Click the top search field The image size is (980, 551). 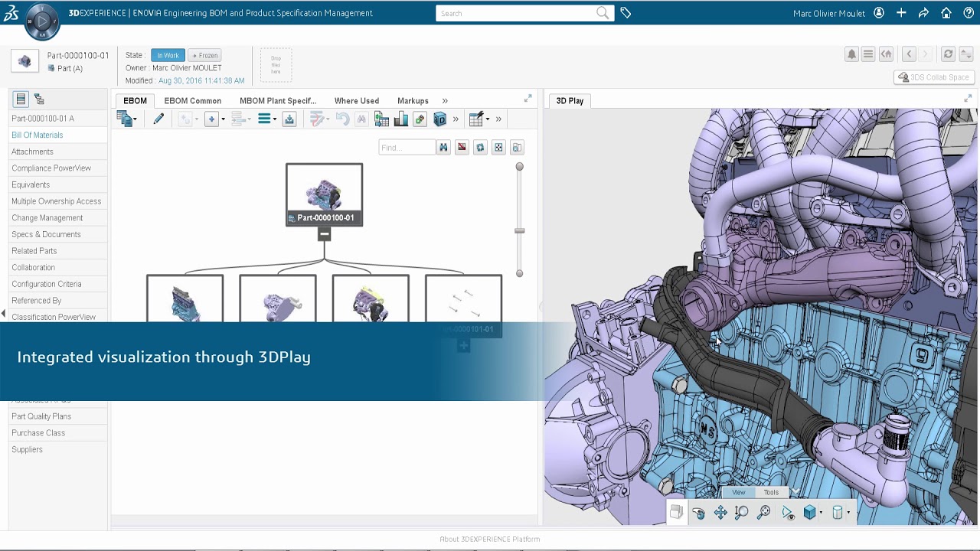(x=524, y=13)
